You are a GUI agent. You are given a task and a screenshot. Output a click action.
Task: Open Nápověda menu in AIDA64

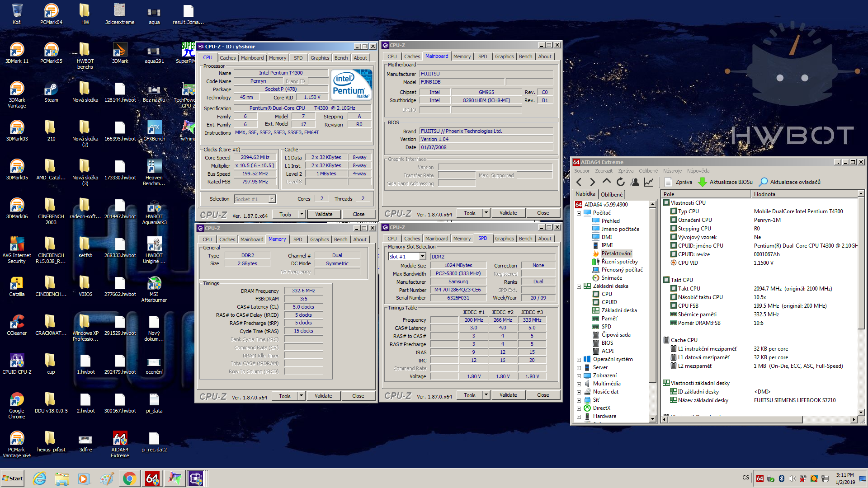(698, 171)
